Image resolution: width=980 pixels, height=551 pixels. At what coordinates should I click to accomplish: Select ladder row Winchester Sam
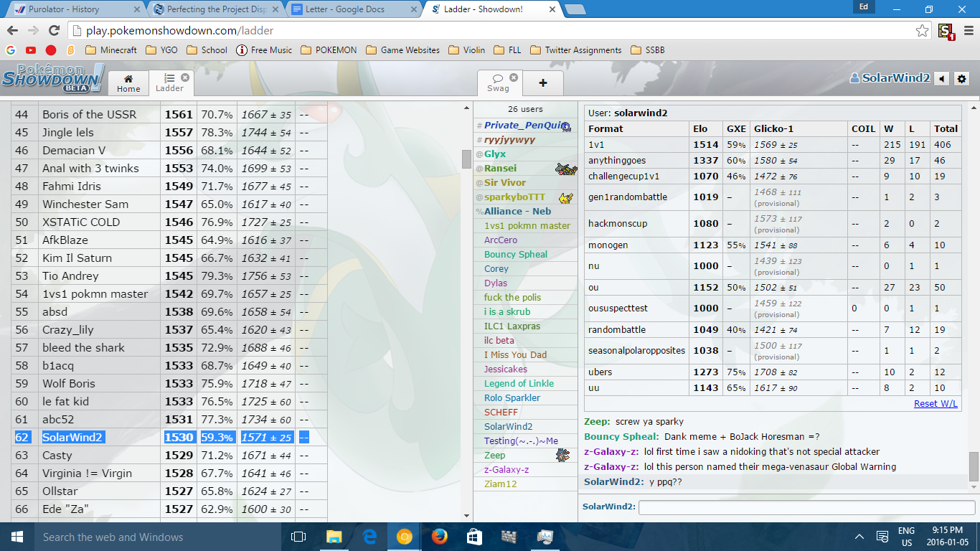pyautogui.click(x=169, y=204)
